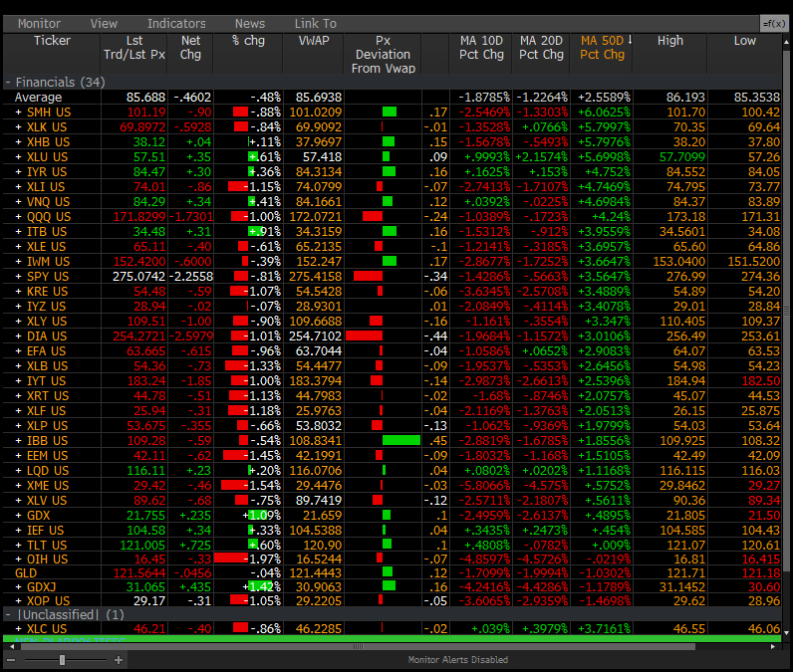Click the horizontal scrollbar left arrow

(x=12, y=647)
